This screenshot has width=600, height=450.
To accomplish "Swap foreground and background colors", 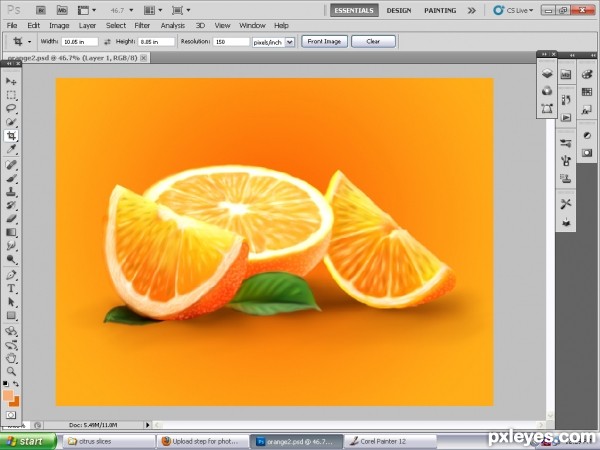I will [x=16, y=383].
